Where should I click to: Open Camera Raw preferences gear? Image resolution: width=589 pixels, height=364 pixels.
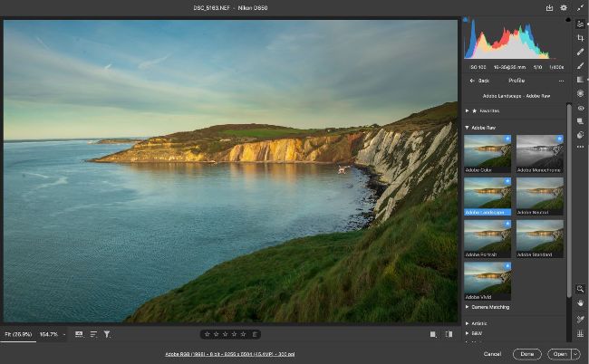[563, 7]
